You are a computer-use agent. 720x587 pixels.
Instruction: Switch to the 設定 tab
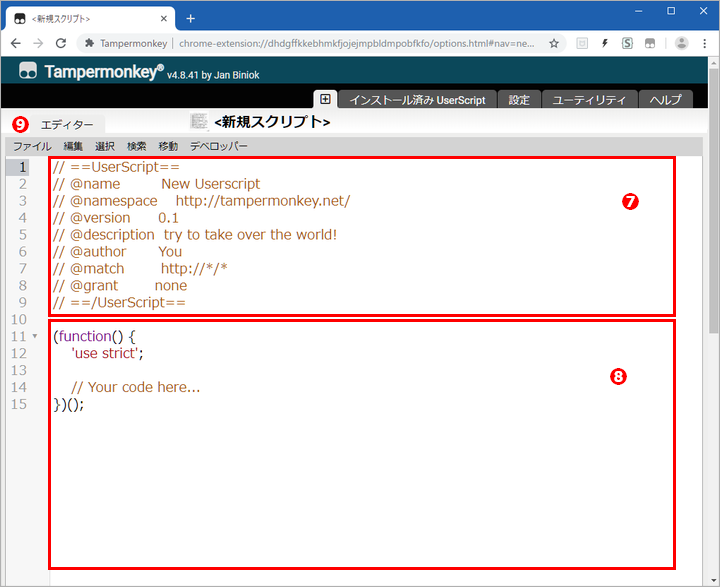pyautogui.click(x=519, y=100)
